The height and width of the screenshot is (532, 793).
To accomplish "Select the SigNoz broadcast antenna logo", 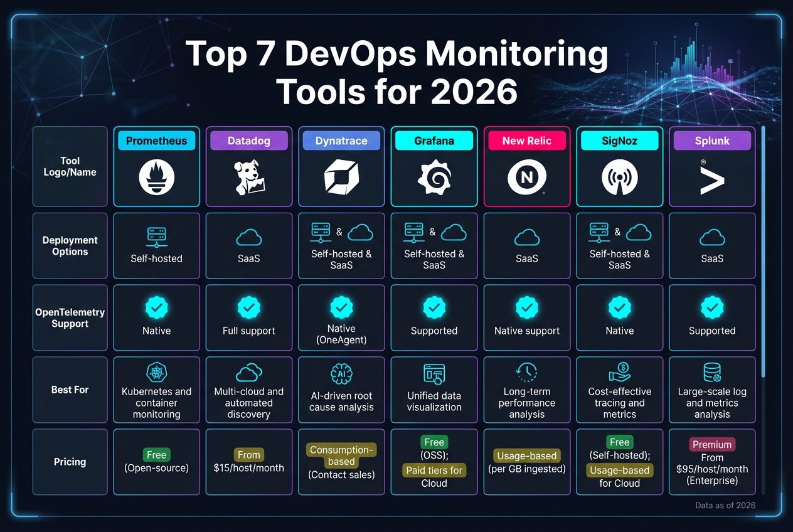I will (x=619, y=178).
